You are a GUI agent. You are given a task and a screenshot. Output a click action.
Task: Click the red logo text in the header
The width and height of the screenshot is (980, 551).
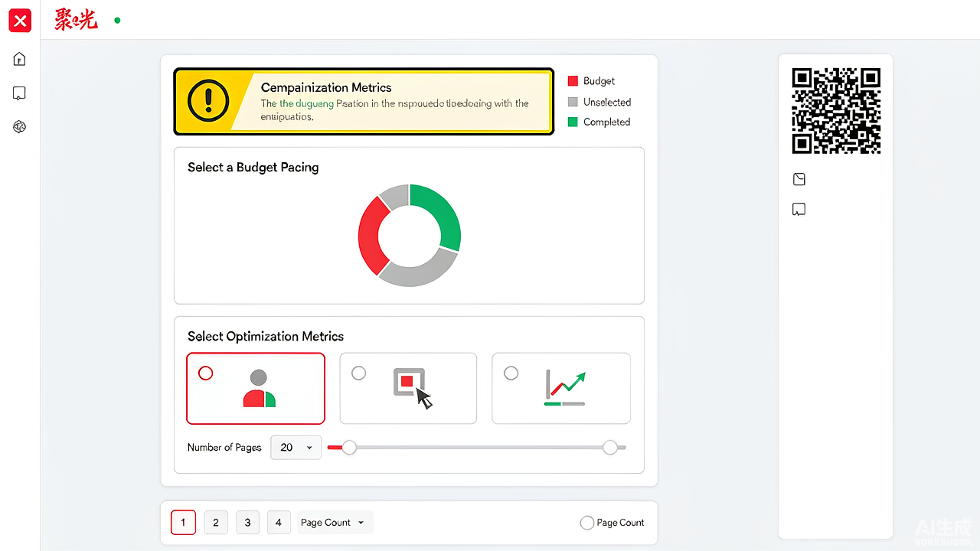(x=76, y=20)
